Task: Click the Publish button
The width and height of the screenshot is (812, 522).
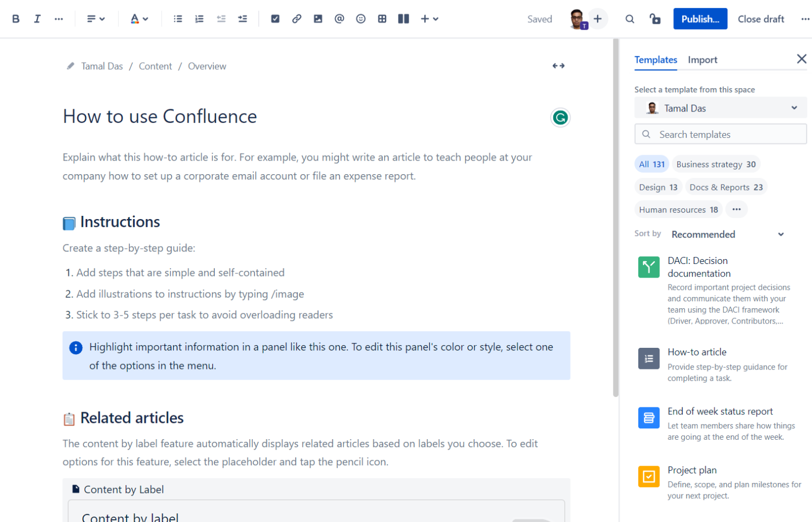Action: [x=700, y=19]
